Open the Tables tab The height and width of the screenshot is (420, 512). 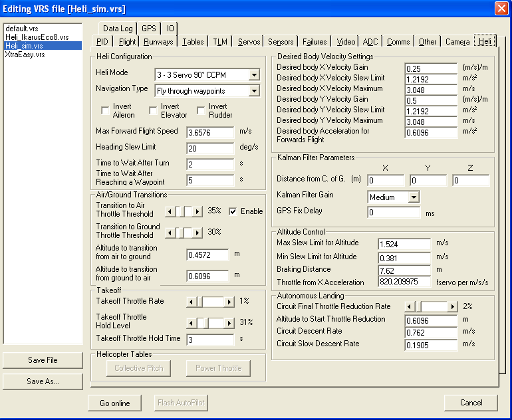pos(193,42)
